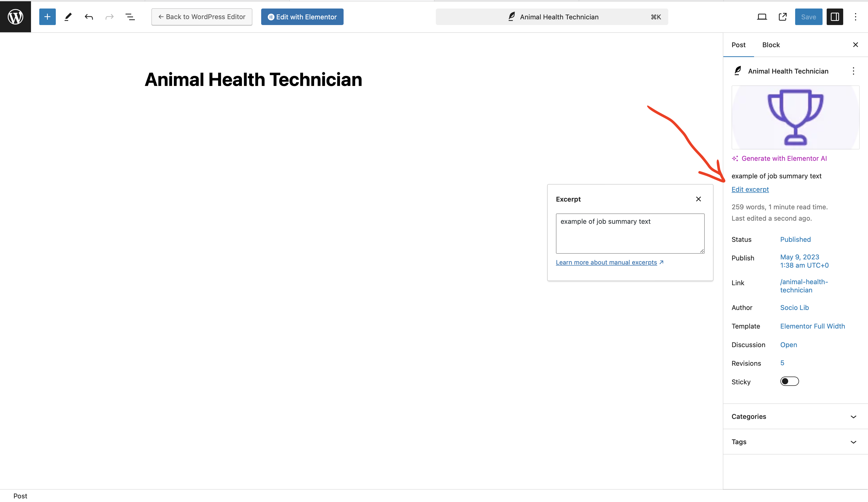The width and height of the screenshot is (868, 502).
Task: Click example of job summary text in sidebar
Action: pos(776,176)
